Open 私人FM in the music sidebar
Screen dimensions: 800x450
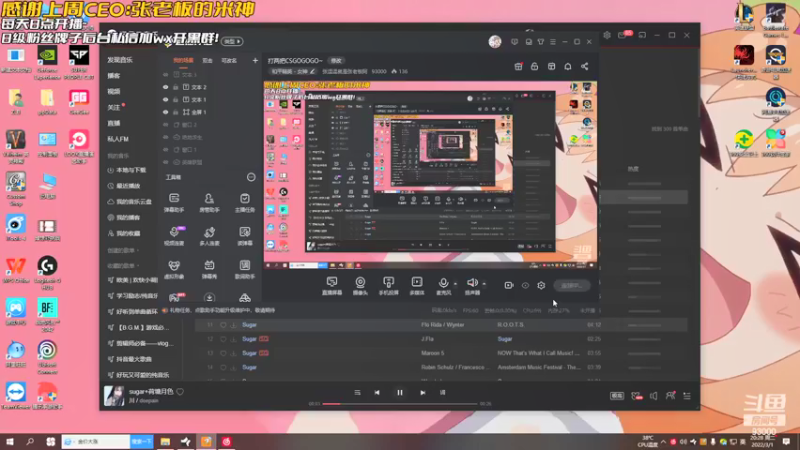[118, 139]
